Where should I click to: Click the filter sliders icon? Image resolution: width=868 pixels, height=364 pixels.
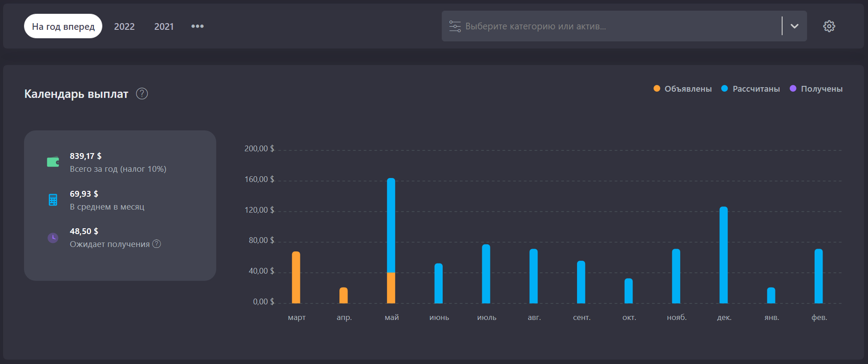pyautogui.click(x=455, y=26)
